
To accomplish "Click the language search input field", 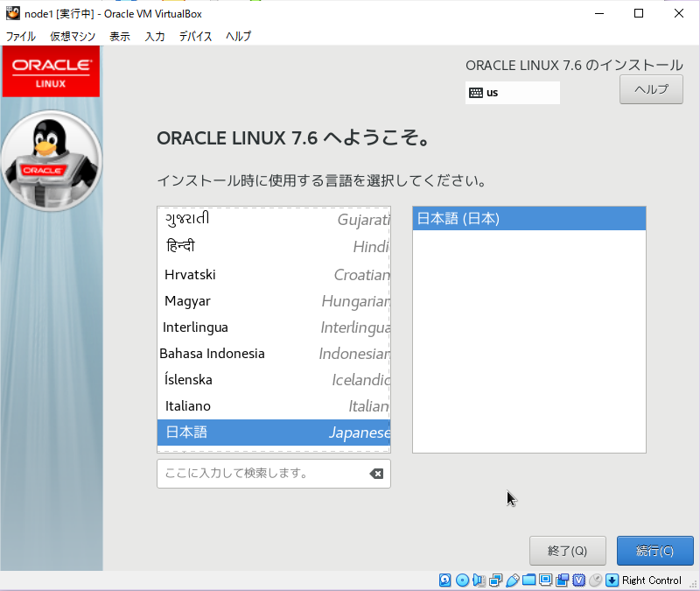I will (x=274, y=474).
